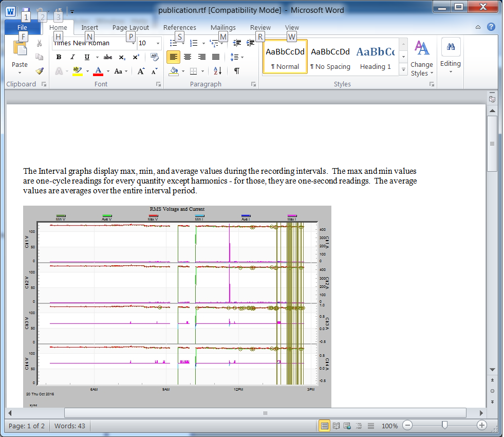Toggle center alignment
This screenshot has height=437, width=504.
pos(187,57)
